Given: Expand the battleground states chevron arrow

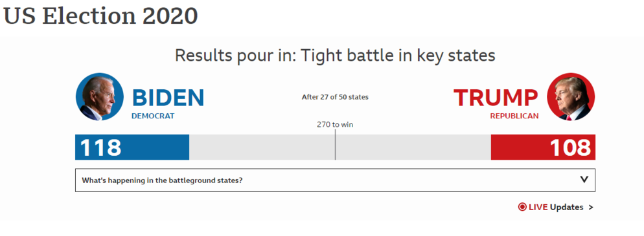Looking at the screenshot, I should (x=584, y=180).
